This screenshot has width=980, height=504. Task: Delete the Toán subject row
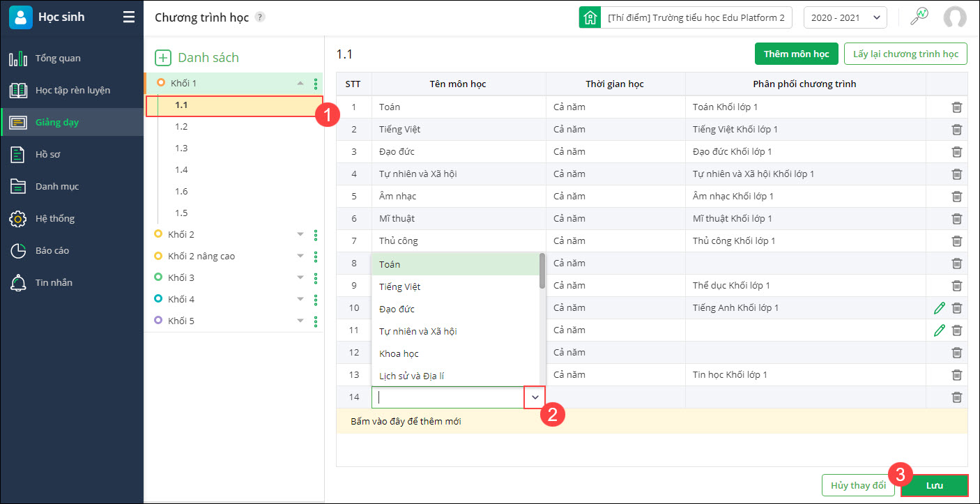coord(956,107)
